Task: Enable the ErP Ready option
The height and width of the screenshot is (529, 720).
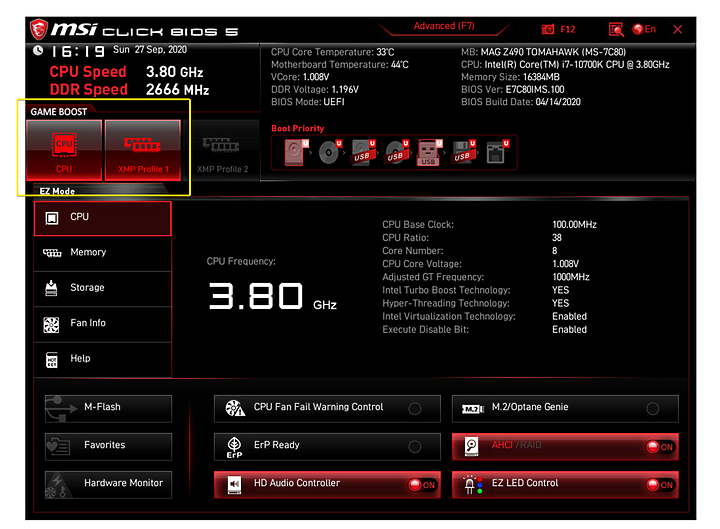Action: [x=327, y=446]
